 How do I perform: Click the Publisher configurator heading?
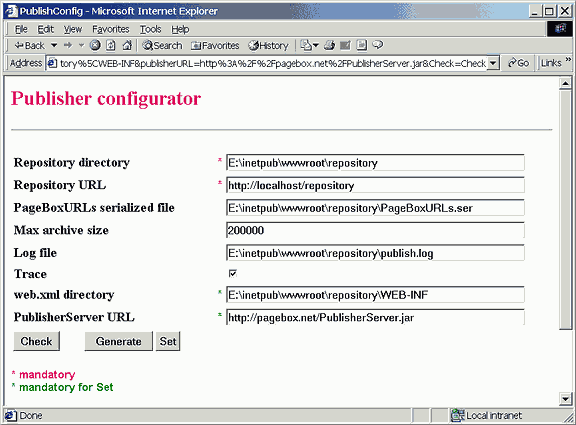(x=106, y=98)
